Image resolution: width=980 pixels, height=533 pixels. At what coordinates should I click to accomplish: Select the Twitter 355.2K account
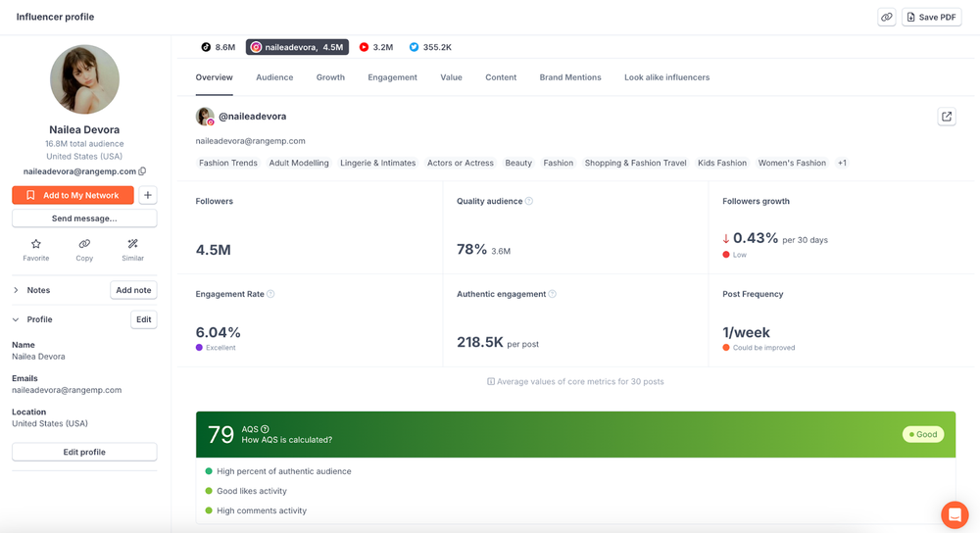click(430, 47)
